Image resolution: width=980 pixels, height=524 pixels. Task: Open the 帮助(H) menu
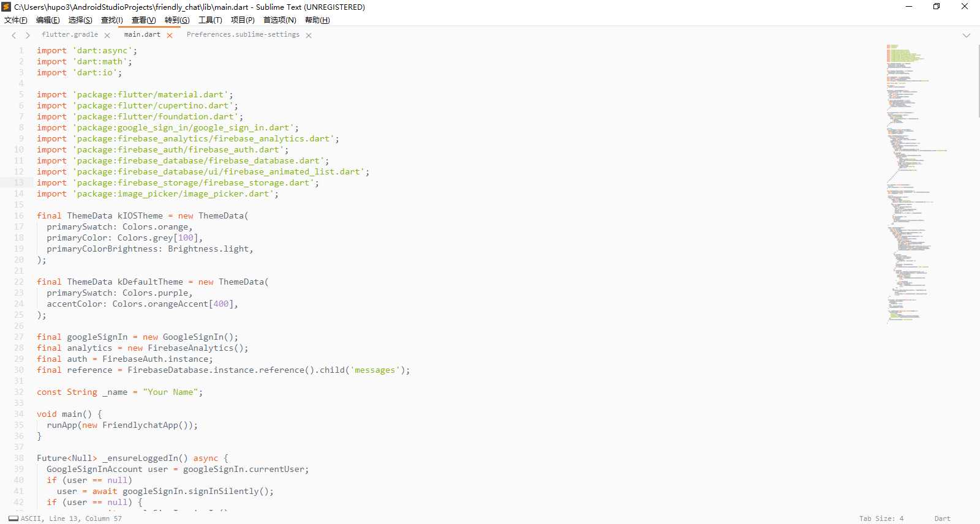pyautogui.click(x=317, y=20)
